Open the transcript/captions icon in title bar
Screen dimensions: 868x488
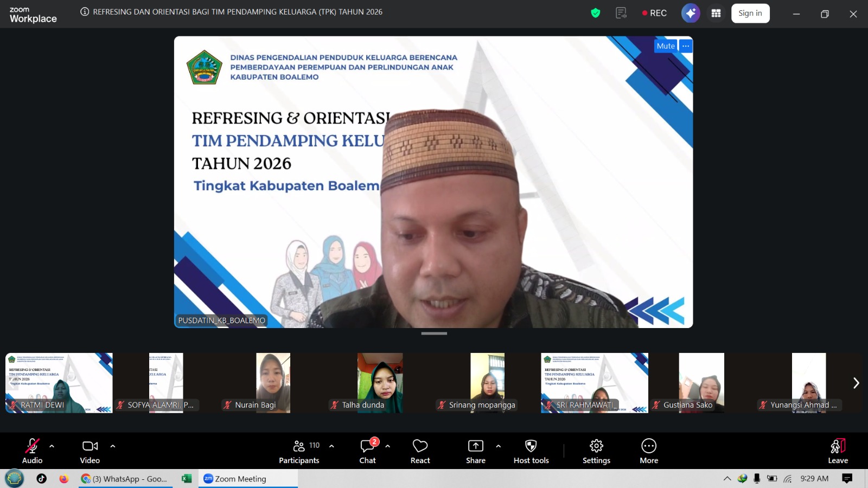click(621, 13)
